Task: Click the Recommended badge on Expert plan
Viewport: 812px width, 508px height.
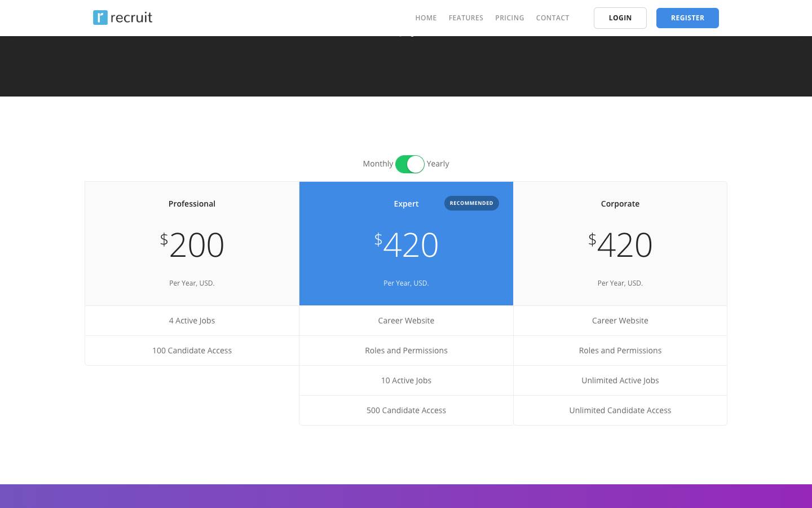Action: click(471, 203)
